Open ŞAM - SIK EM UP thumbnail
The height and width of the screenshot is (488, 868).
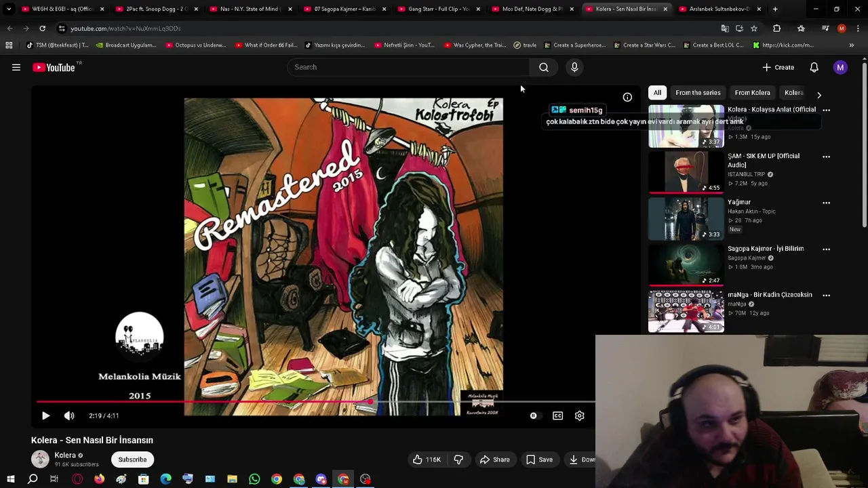[x=686, y=173]
